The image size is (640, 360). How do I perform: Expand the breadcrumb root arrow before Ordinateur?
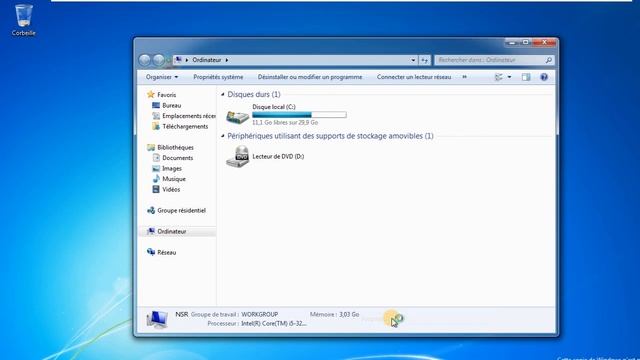[x=187, y=60]
